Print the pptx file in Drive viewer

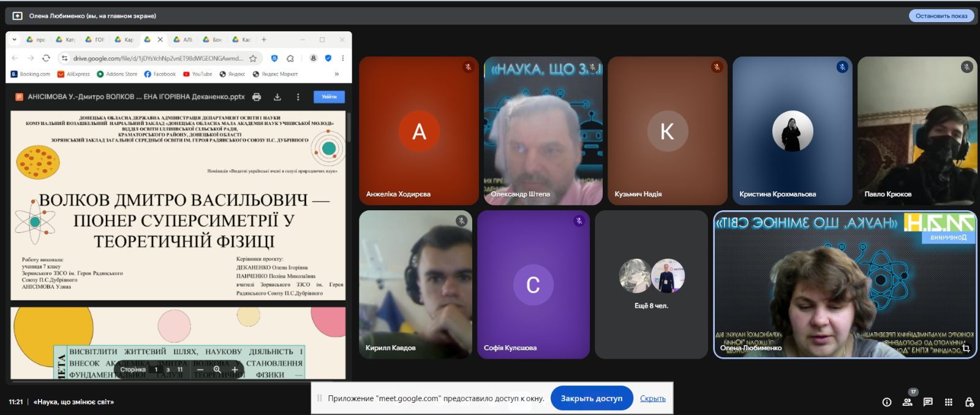(x=257, y=97)
